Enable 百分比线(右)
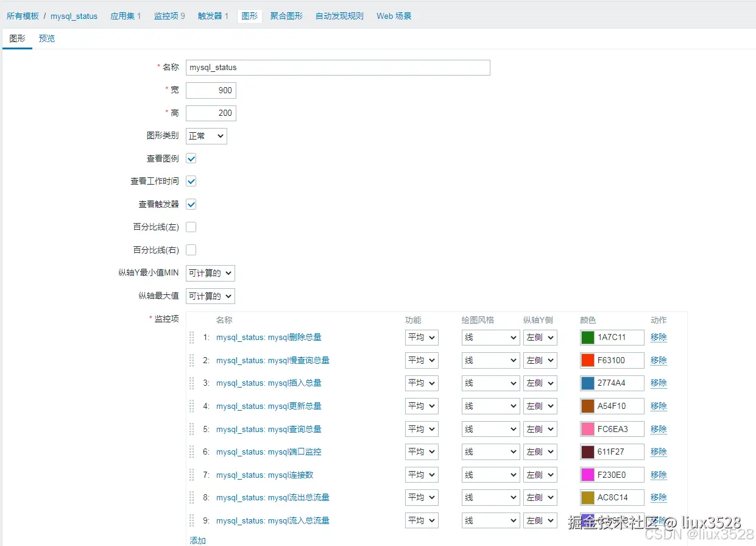Screen dimensions: 756x546 [191, 249]
